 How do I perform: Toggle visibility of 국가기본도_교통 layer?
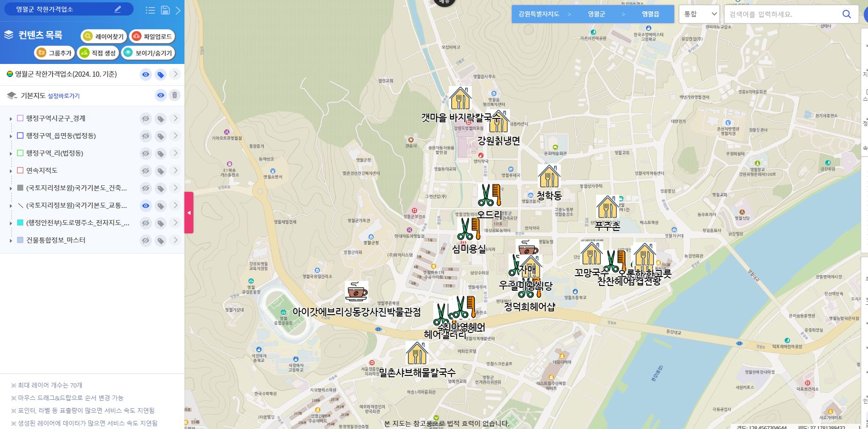point(146,206)
